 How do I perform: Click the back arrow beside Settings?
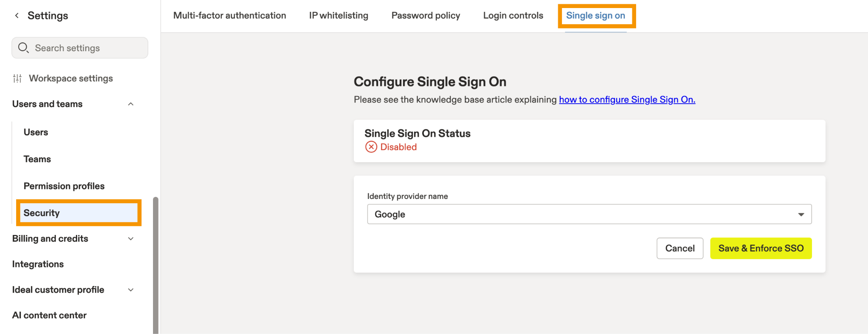(17, 16)
